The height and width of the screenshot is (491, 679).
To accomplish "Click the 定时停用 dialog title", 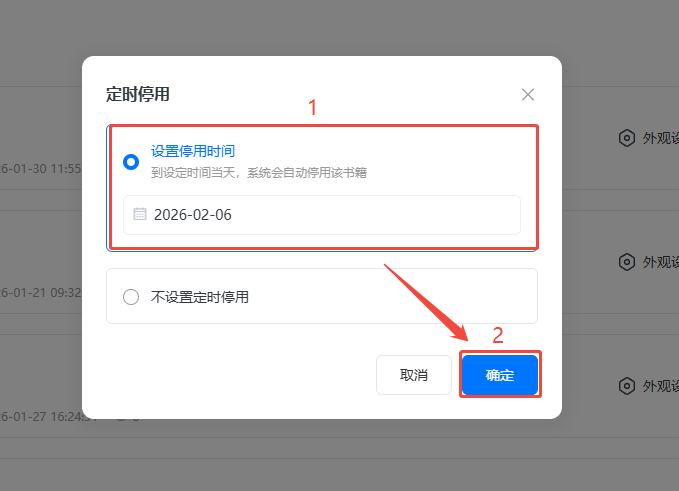I will tap(138, 94).
